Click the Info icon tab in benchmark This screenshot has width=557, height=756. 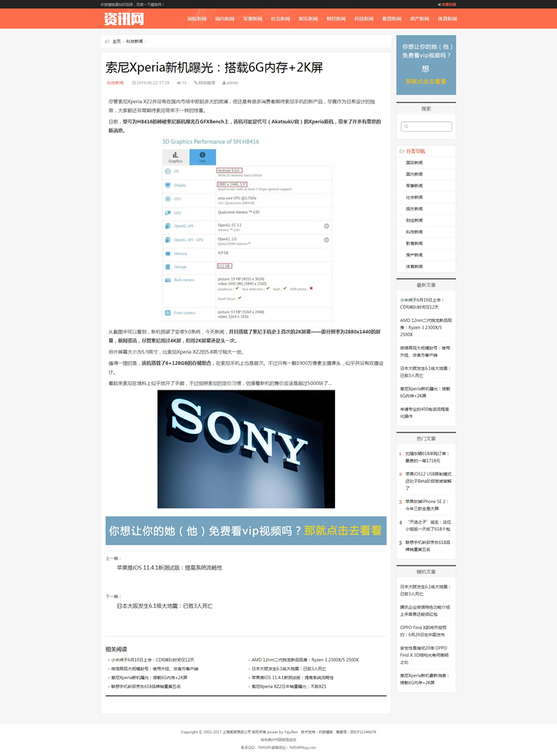(202, 155)
